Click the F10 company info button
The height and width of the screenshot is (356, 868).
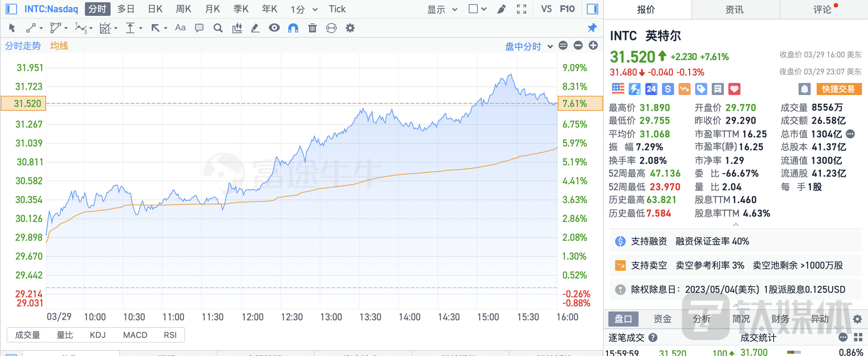click(x=567, y=9)
